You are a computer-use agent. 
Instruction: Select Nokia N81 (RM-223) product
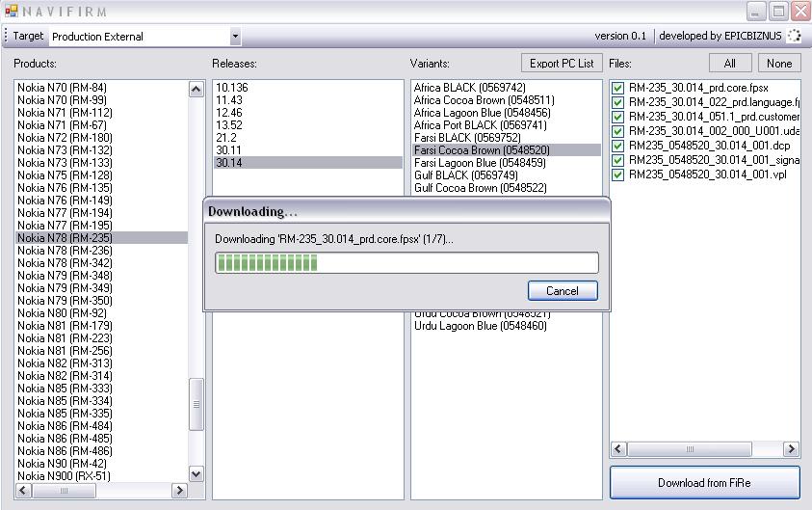(101, 338)
